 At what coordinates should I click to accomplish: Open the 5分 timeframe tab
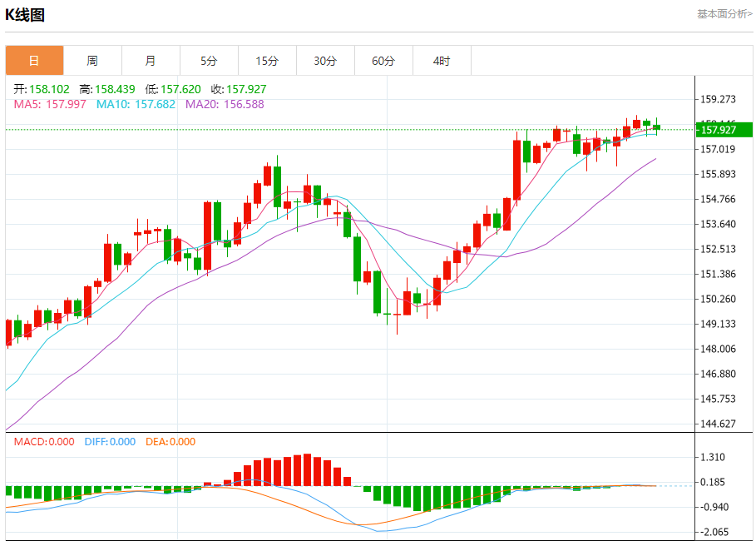(x=209, y=61)
